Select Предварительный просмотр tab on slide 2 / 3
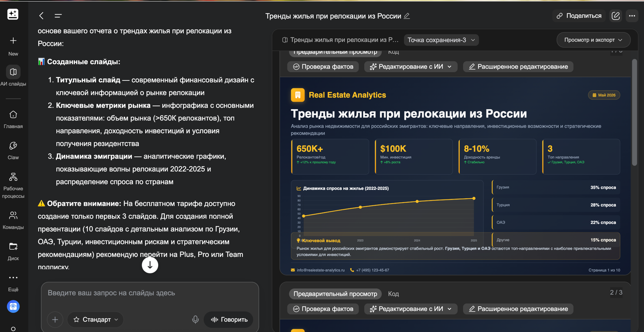This screenshot has height=332, width=644. click(335, 294)
